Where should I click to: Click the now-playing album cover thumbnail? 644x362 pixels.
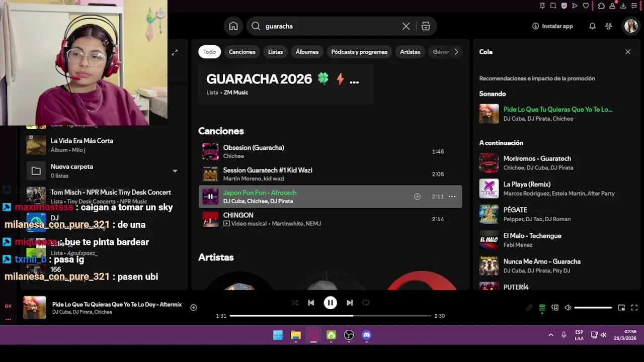pos(35,307)
